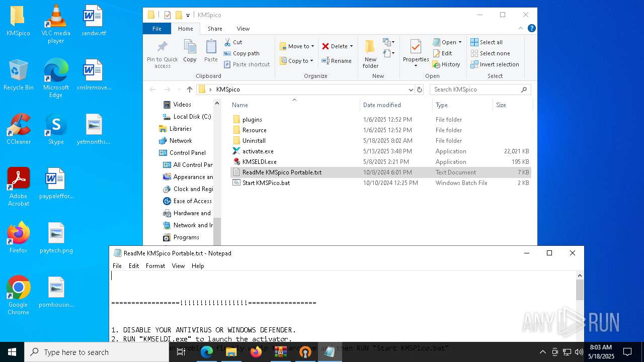The image size is (644, 362).
Task: Open the File tab in Explorer
Action: tap(157, 29)
